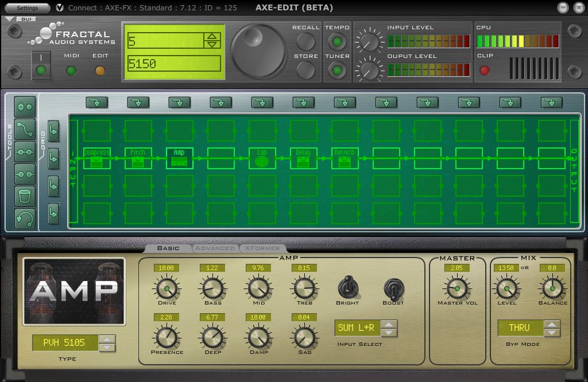Viewport: 588px width, 382px height.
Task: Select the Amp block in the grid
Action: point(179,158)
